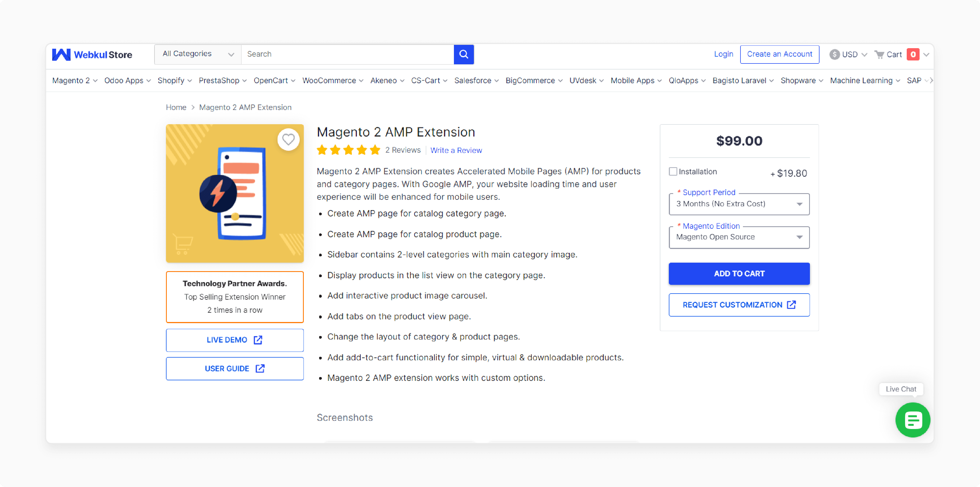Click the Search input field
980x487 pixels.
click(347, 54)
